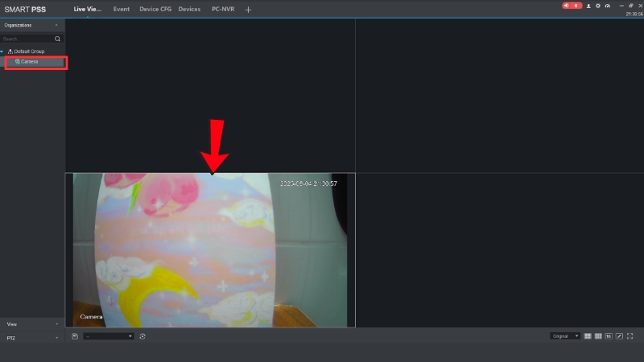Screen dimensions: 644x362
Task: Select Camera in the device tree
Action: (29, 62)
